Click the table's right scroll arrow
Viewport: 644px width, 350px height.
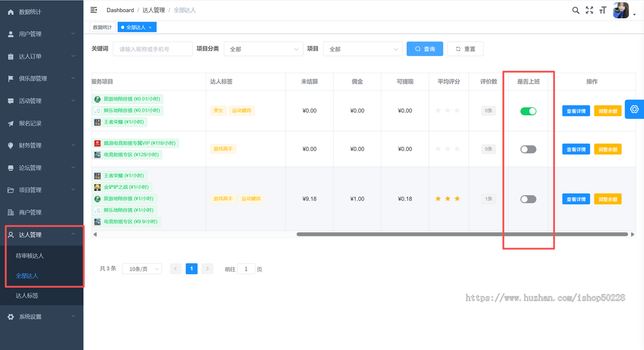(633, 235)
